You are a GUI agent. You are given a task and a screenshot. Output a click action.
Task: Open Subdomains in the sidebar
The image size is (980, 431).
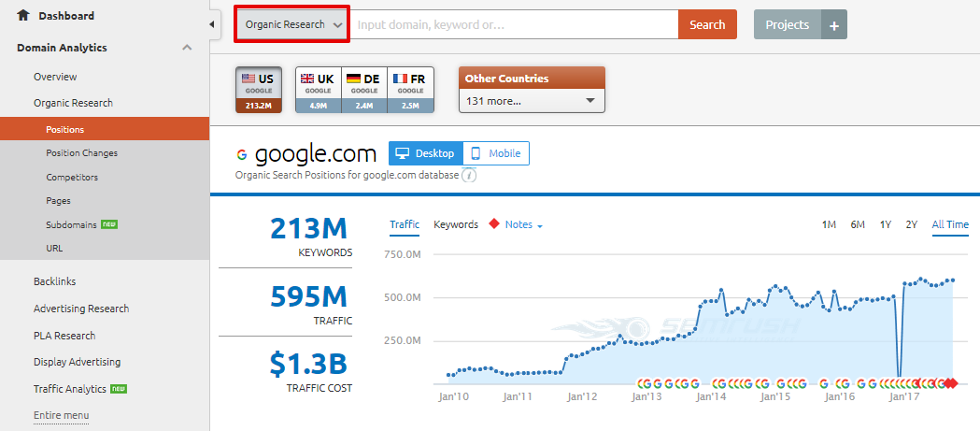pyautogui.click(x=71, y=224)
